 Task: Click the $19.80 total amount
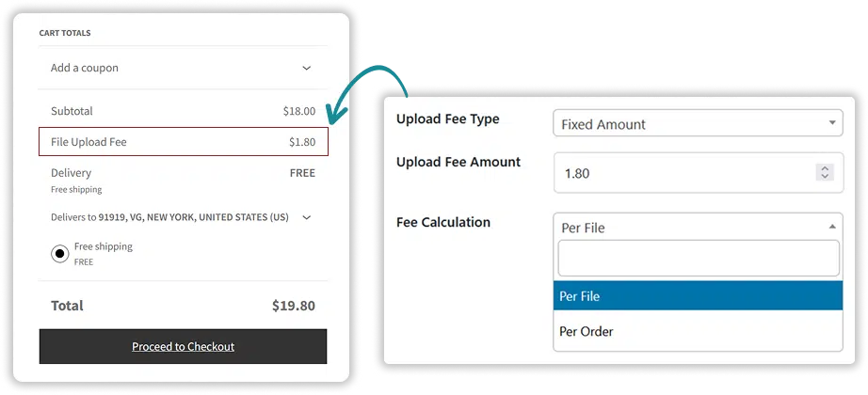(x=293, y=306)
